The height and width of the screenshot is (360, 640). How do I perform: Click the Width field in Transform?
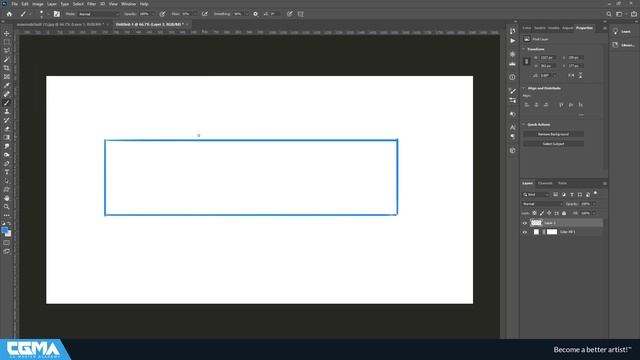548,58
